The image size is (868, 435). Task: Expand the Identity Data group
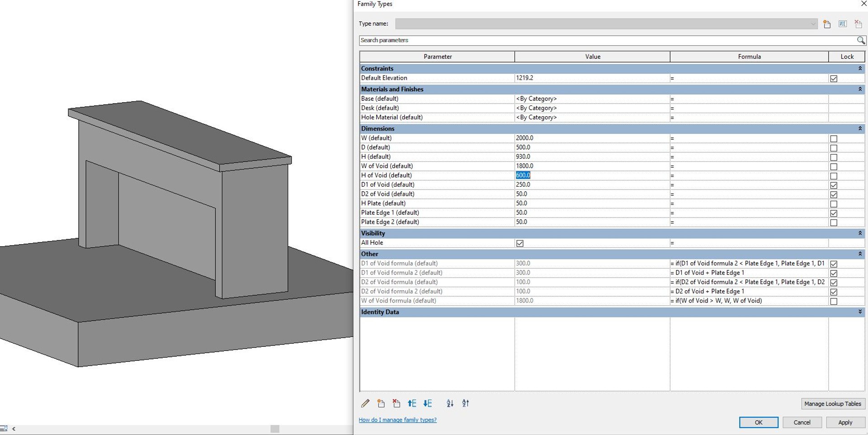coord(860,312)
